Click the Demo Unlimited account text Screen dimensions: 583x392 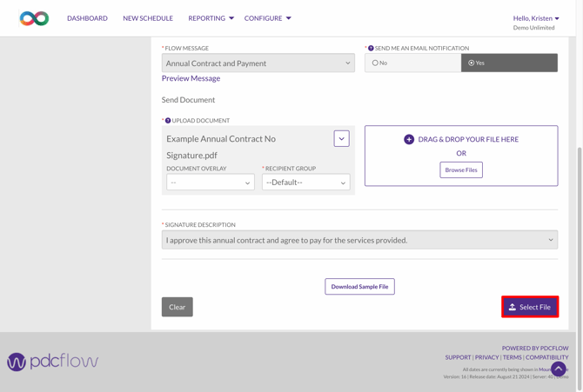click(x=533, y=28)
